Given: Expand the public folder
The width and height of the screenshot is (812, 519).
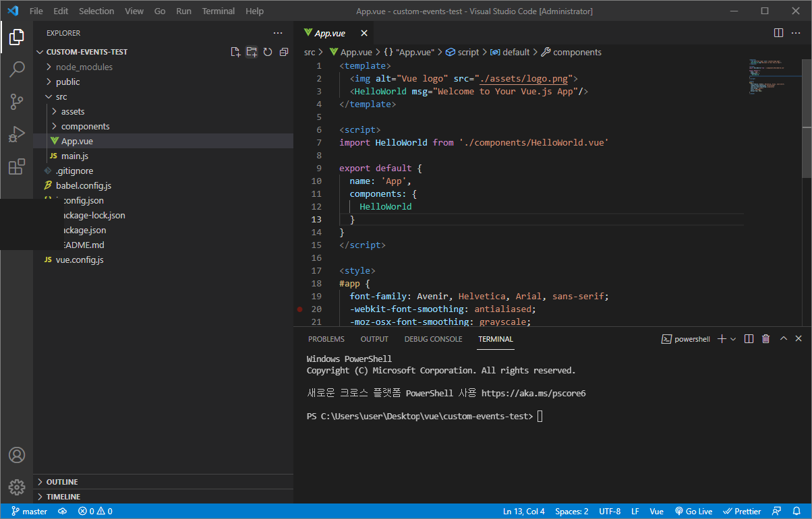Looking at the screenshot, I should tap(163, 82).
